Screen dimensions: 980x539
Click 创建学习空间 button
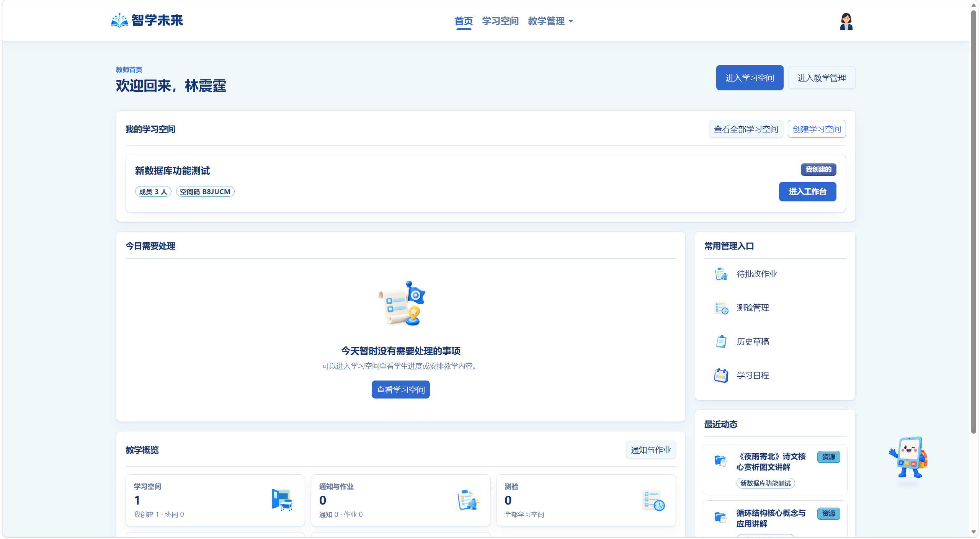817,129
